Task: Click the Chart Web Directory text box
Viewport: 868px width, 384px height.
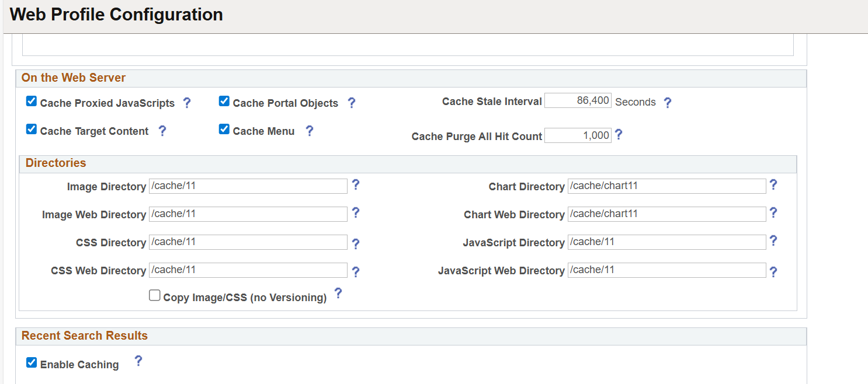Action: pyautogui.click(x=666, y=214)
